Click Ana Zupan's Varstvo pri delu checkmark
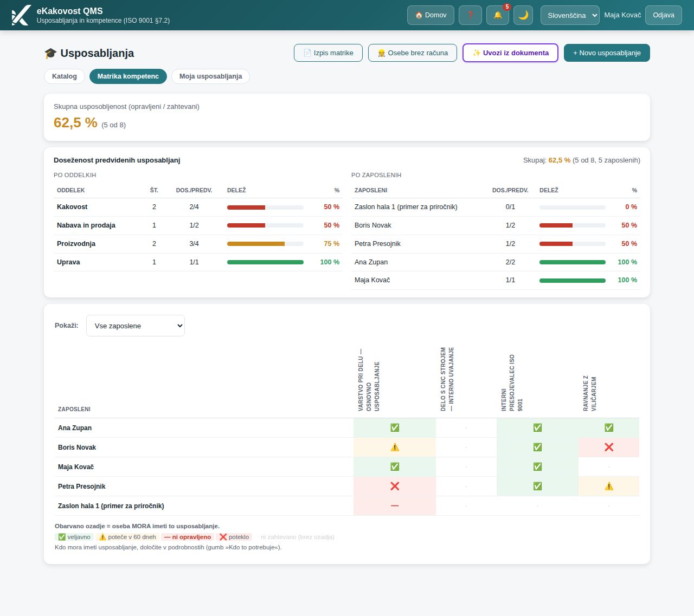The width and height of the screenshot is (694, 616). [x=395, y=428]
